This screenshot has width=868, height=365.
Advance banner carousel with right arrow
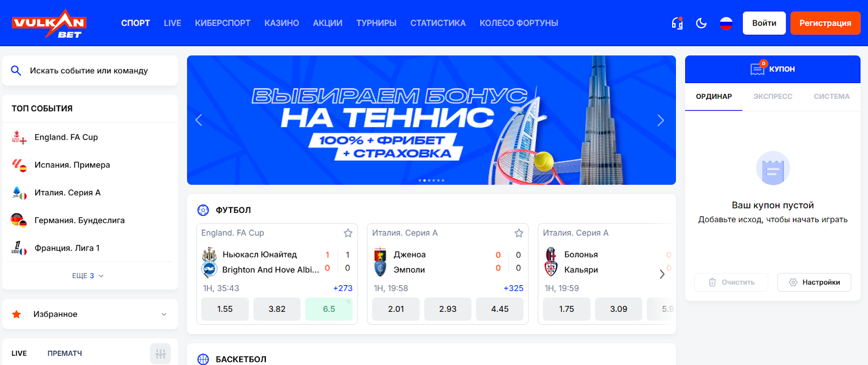pos(660,121)
